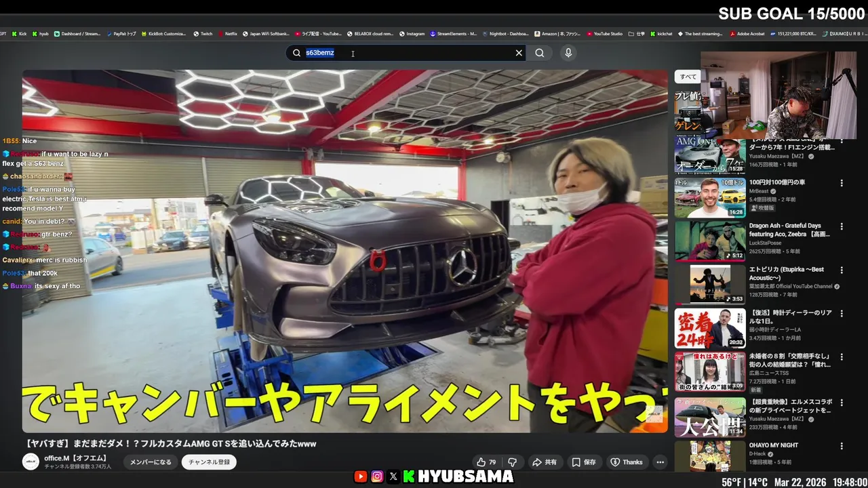Clear the YouTube search box with X
868x488 pixels.
tap(519, 53)
